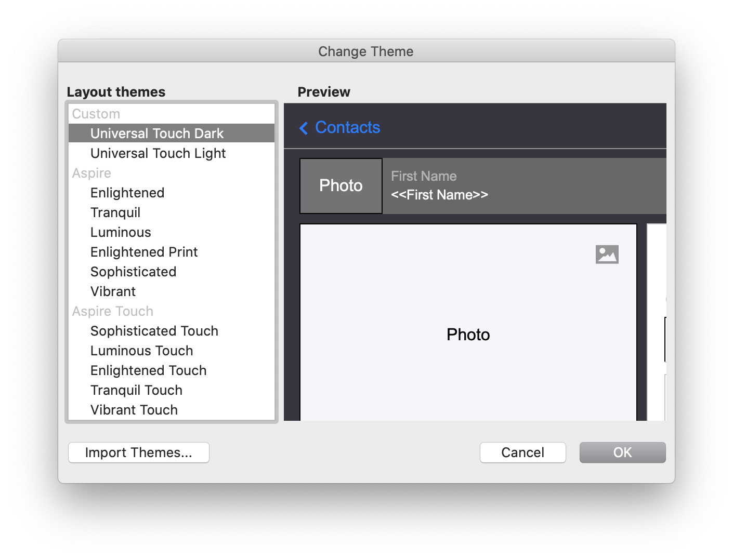
Task: Click the First Name merge field
Action: 439,195
